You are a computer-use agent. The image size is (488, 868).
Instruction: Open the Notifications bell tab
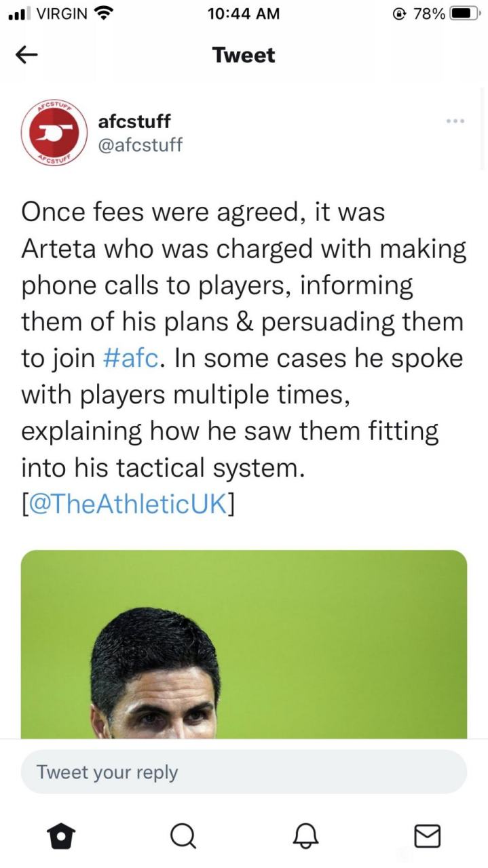[x=305, y=836]
